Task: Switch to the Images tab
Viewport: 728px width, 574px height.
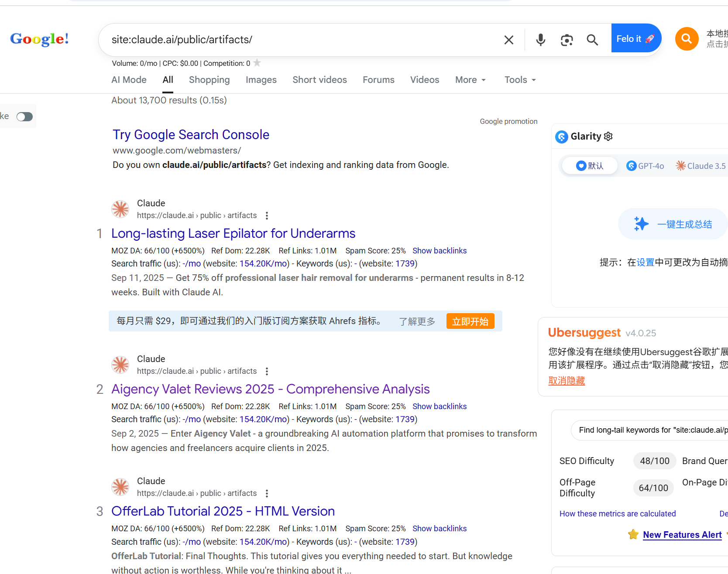Action: pyautogui.click(x=261, y=80)
